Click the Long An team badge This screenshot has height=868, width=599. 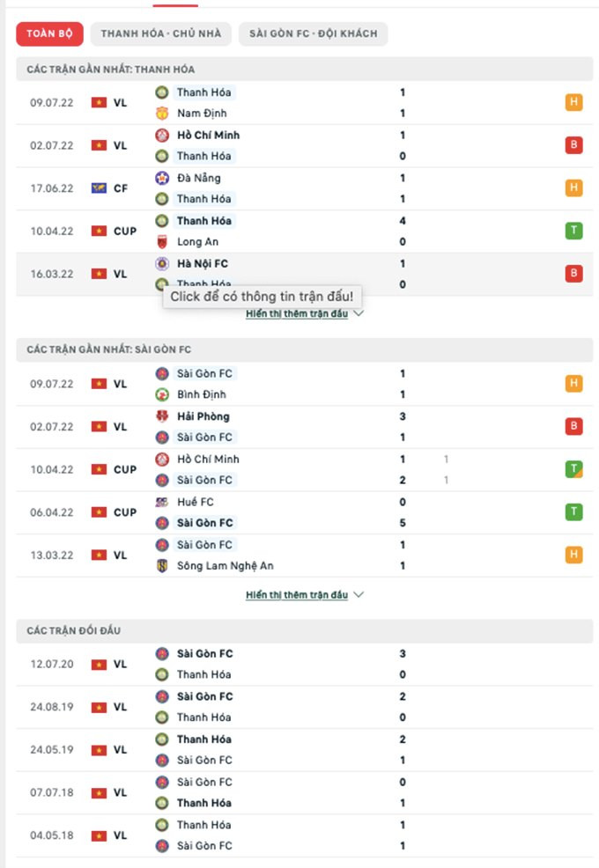tap(162, 242)
